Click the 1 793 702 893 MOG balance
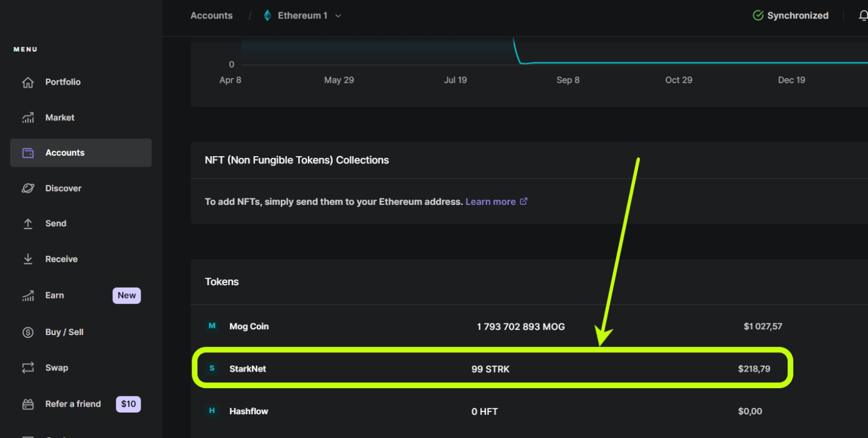The image size is (868, 438). [x=521, y=327]
